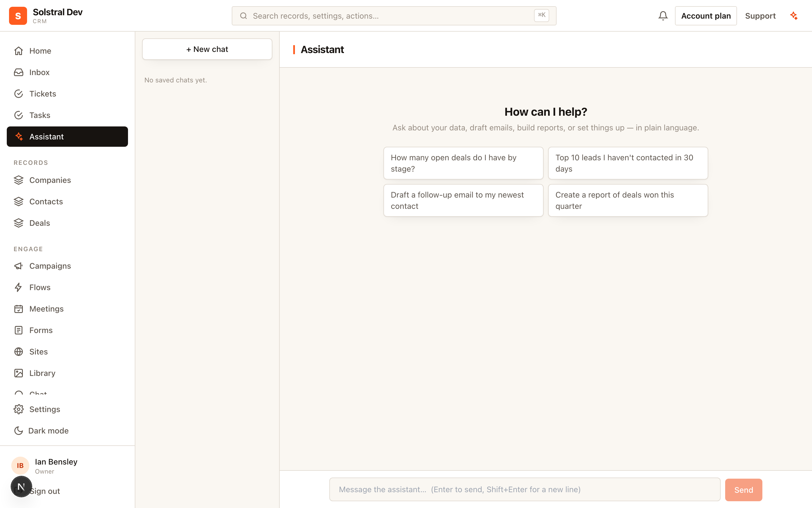Screen dimensions: 812x508
Task: Click the Meetings calendar icon
Action: pos(19,309)
